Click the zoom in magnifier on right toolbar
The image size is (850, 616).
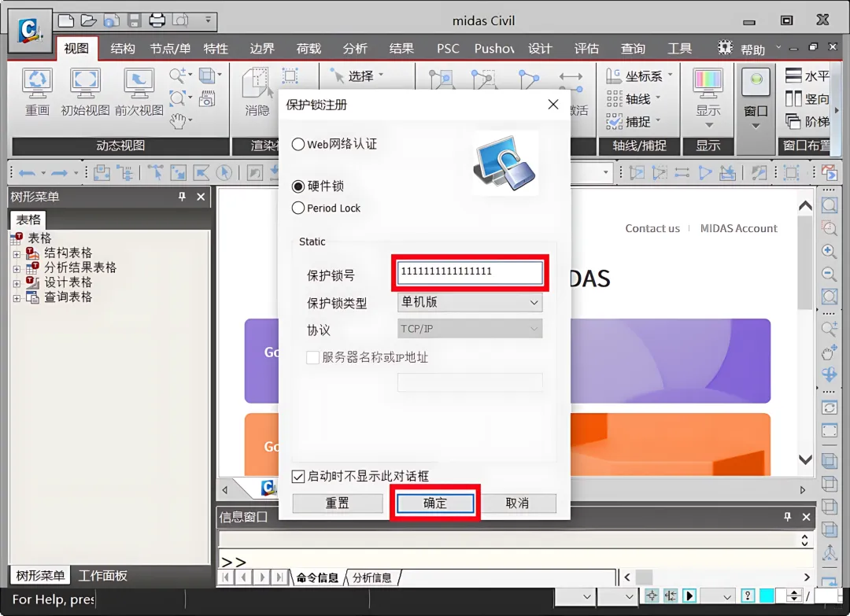point(829,251)
